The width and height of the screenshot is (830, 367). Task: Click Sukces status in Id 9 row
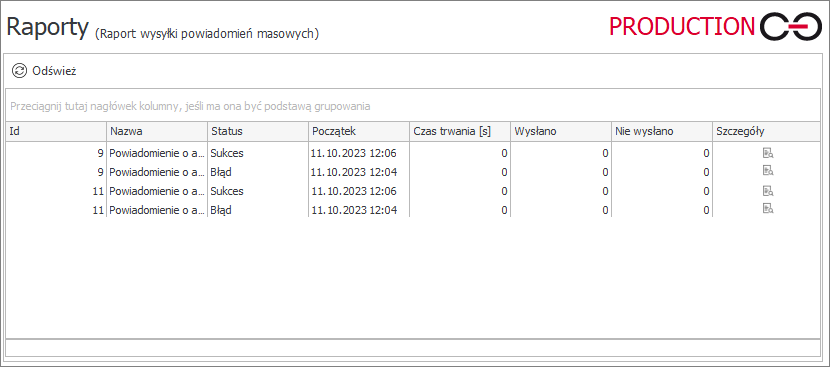click(227, 154)
